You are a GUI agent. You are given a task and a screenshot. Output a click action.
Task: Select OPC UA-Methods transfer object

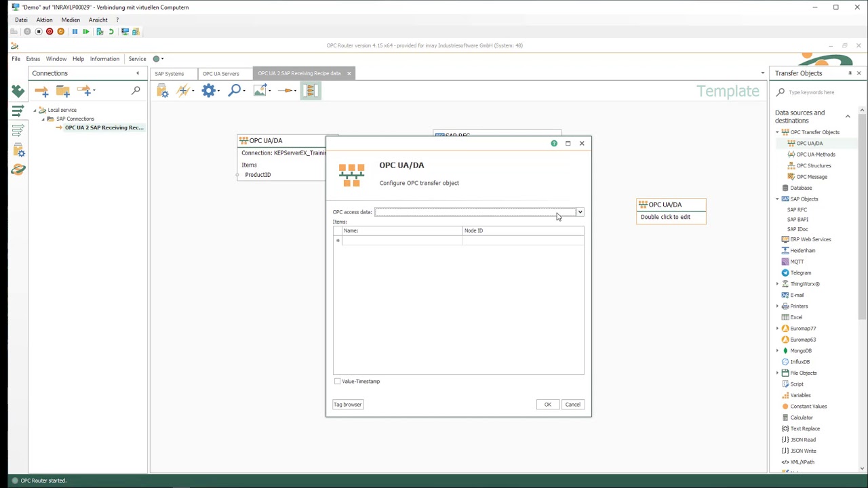(811, 155)
